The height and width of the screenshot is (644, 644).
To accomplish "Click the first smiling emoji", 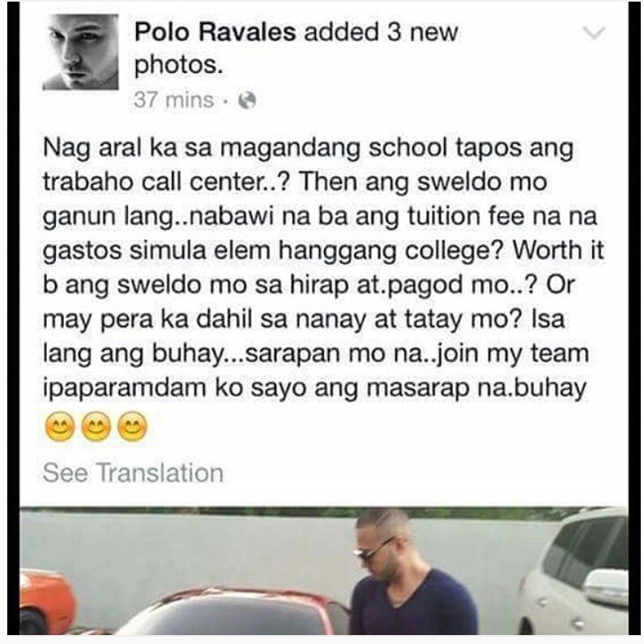I will point(61,427).
